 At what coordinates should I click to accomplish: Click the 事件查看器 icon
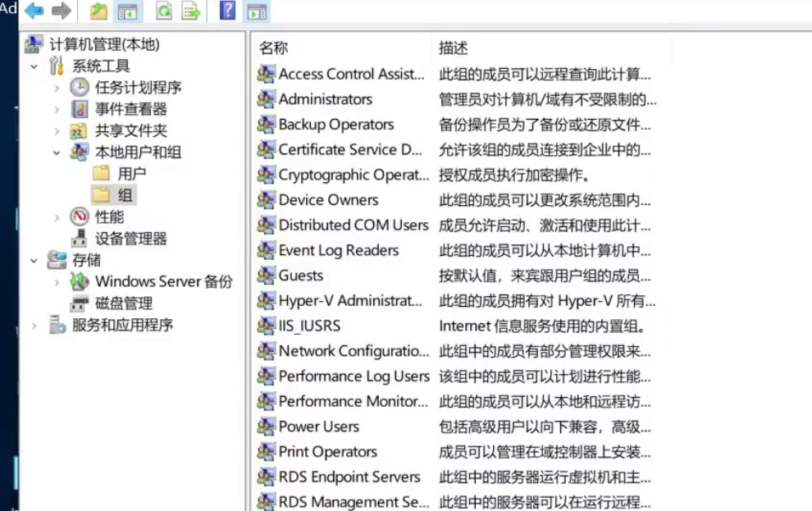80,109
